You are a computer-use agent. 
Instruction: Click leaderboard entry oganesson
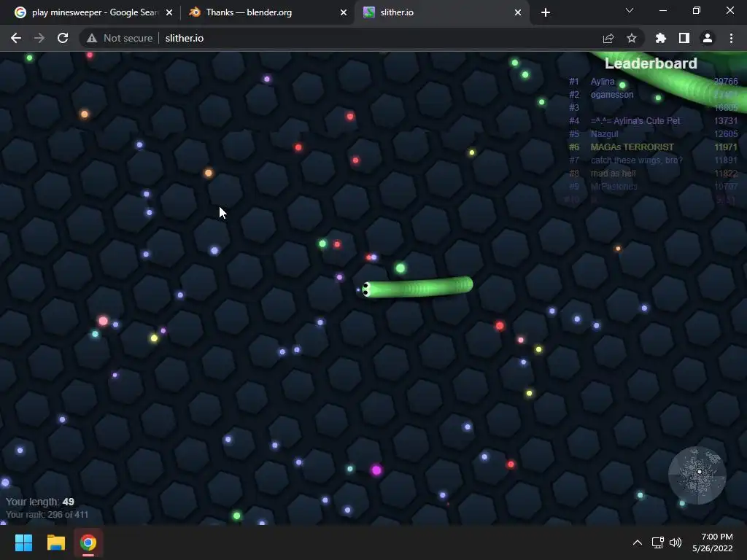[x=612, y=95]
